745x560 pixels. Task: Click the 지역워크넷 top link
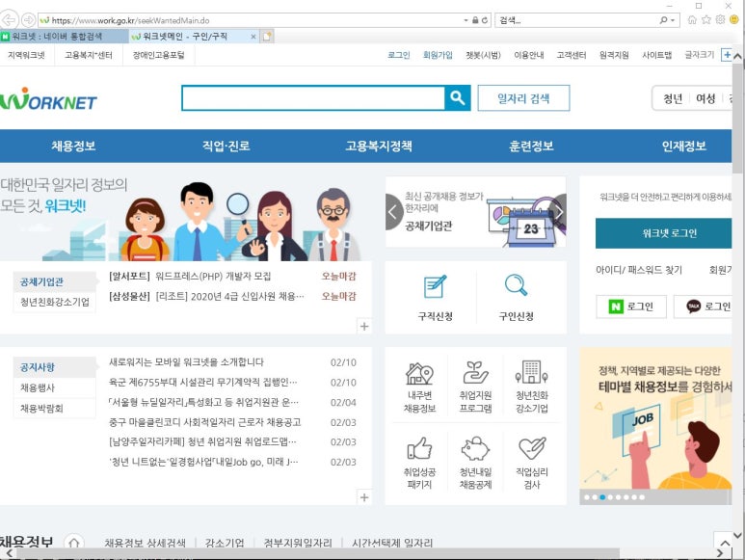click(26, 55)
